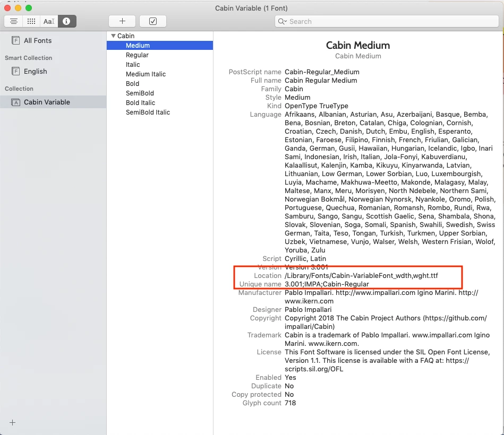Toggle the font Information view
The width and height of the screenshot is (504, 435).
(67, 21)
